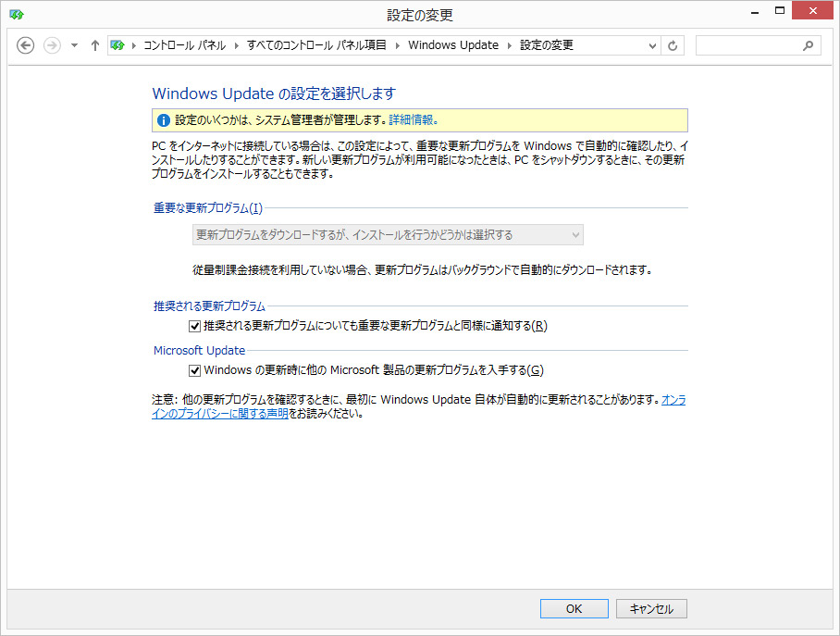Toggle the Microsoft 製品の更新プログラム checkbox
Image resolution: width=840 pixels, height=636 pixels.
click(194, 370)
